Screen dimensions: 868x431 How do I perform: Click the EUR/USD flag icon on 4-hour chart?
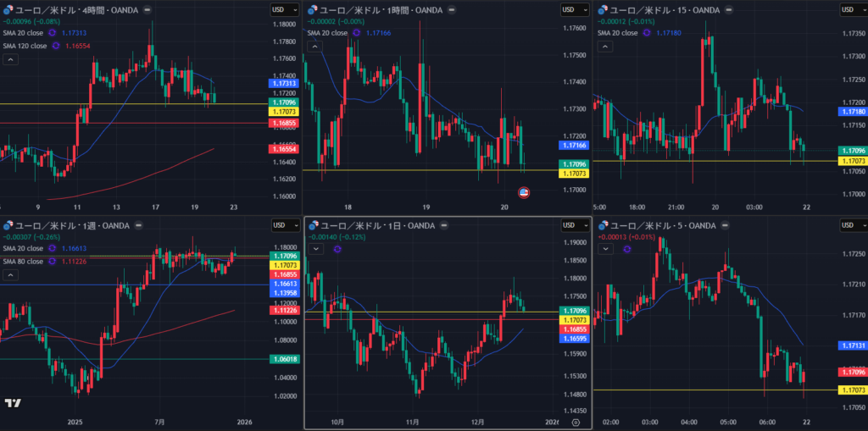[8, 10]
